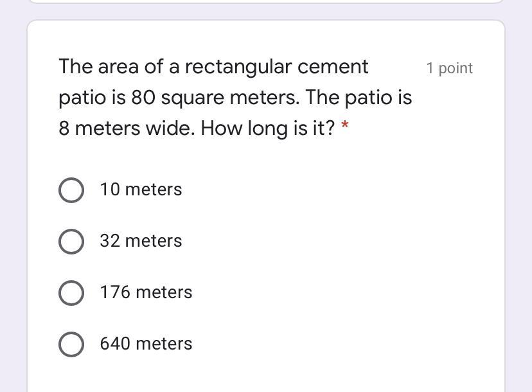Click the "1 point" score label

pos(449,68)
